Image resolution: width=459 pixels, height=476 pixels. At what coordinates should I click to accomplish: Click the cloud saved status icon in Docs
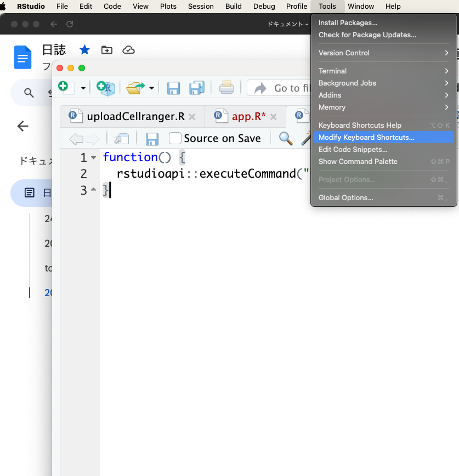tap(128, 50)
